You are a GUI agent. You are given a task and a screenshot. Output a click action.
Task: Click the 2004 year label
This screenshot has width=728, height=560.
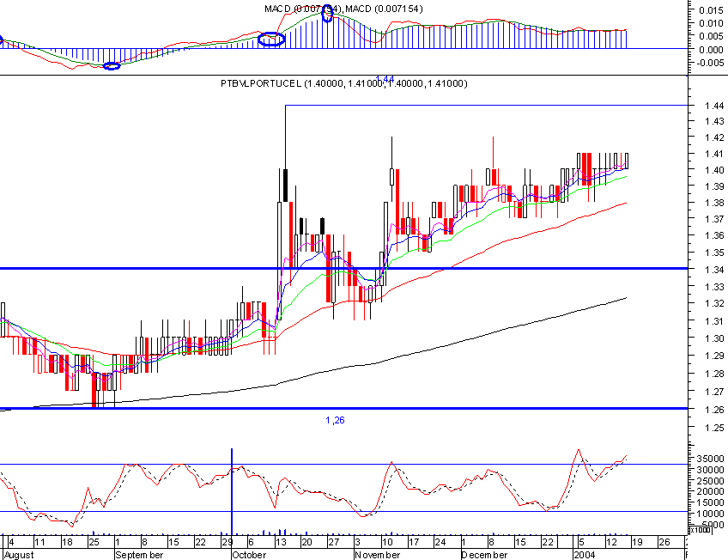pyautogui.click(x=585, y=555)
